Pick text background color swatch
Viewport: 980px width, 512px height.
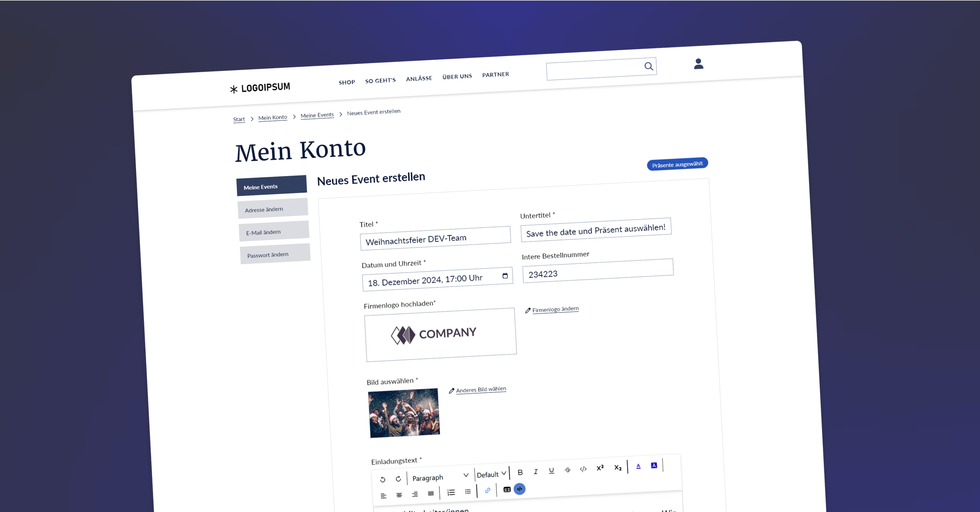point(654,465)
